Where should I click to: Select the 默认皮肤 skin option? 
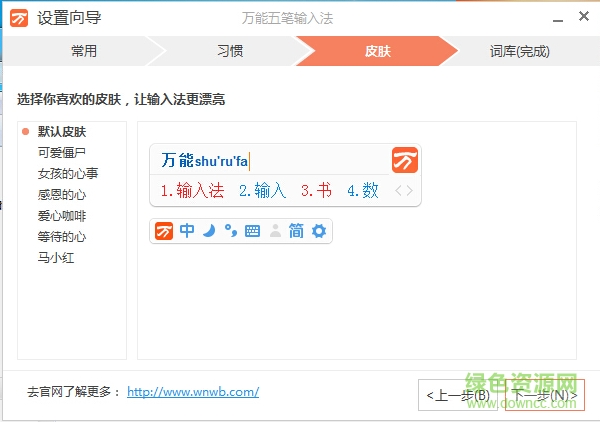62,132
